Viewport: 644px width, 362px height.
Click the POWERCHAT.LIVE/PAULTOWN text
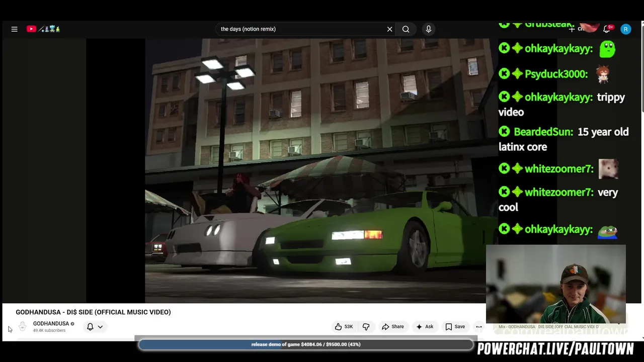[x=555, y=349]
